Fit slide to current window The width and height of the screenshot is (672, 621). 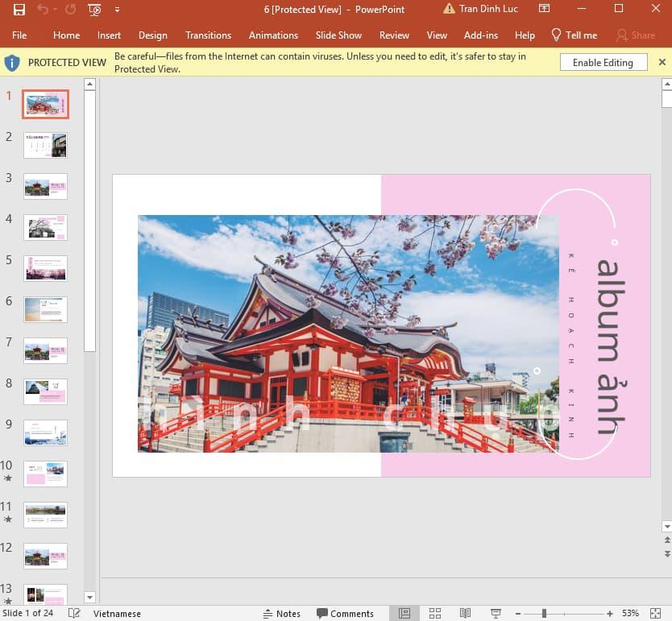pyautogui.click(x=657, y=614)
